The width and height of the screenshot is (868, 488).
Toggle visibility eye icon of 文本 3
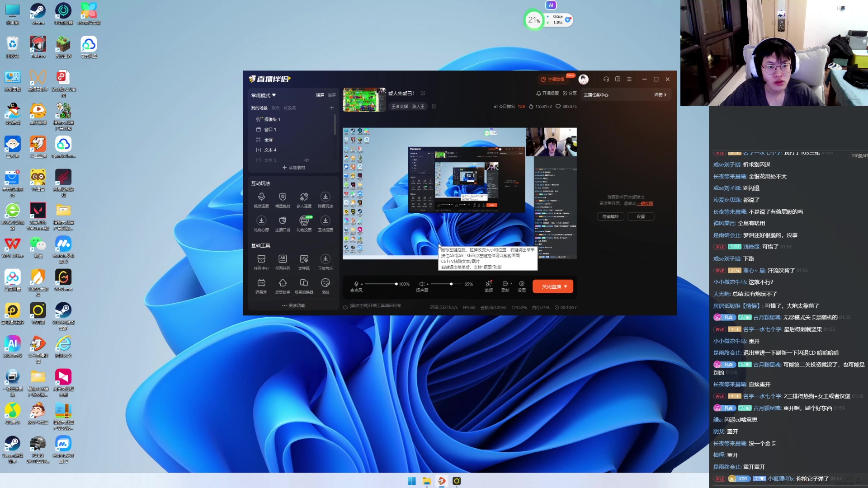307,160
